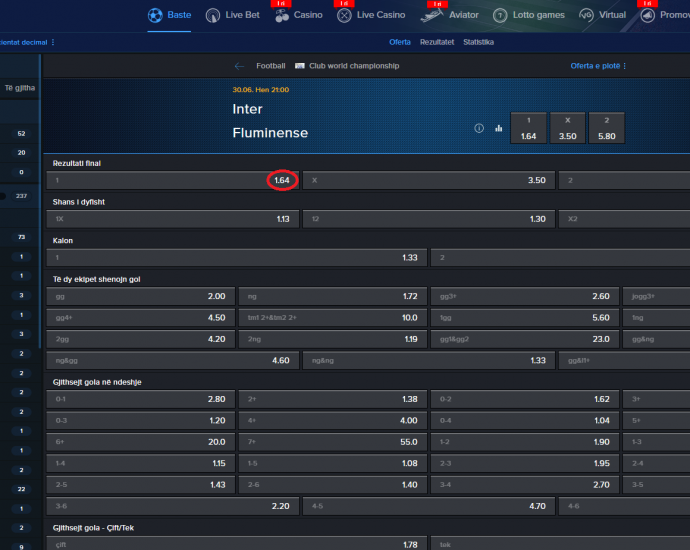Select double chance 1X at 1.13
The image size is (690, 550).
(x=172, y=219)
